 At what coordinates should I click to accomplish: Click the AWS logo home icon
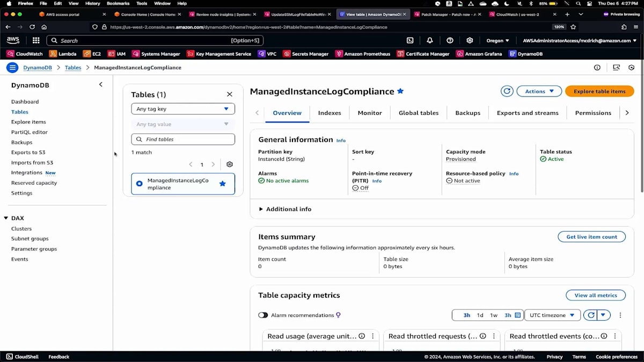click(13, 40)
